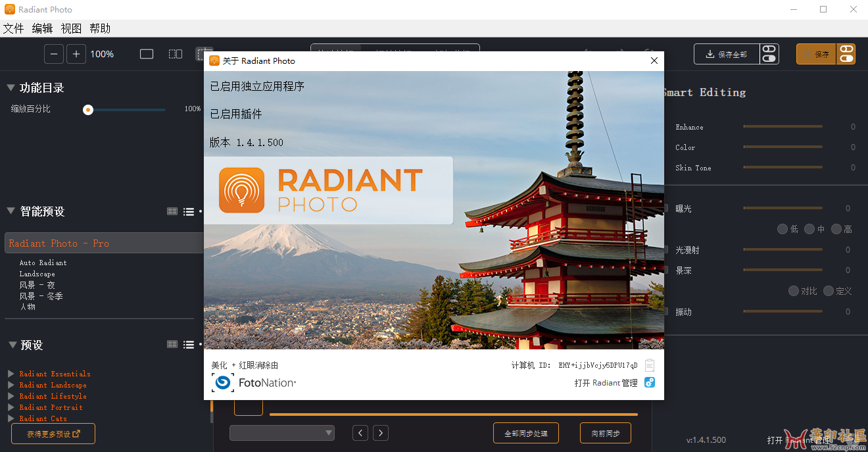The height and width of the screenshot is (452, 868).
Task: Click the 版本 1.4.1.500 text in dialog
Action: coord(247,142)
